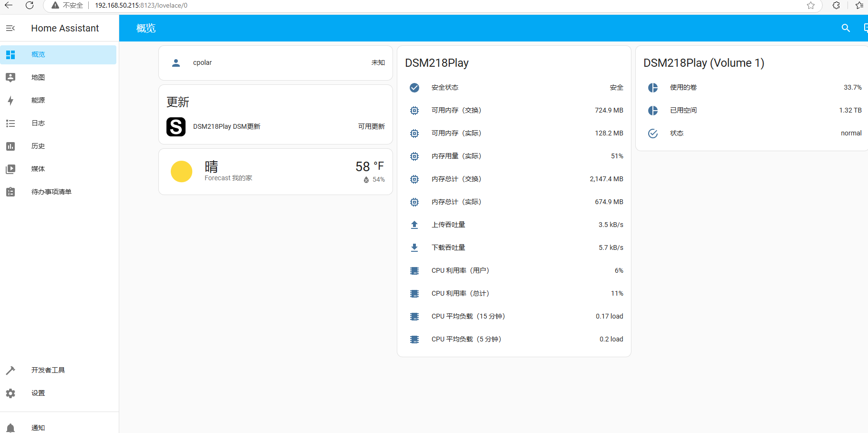Image resolution: width=868 pixels, height=433 pixels.
Task: Bookmark the page with the star icon
Action: click(x=811, y=5)
